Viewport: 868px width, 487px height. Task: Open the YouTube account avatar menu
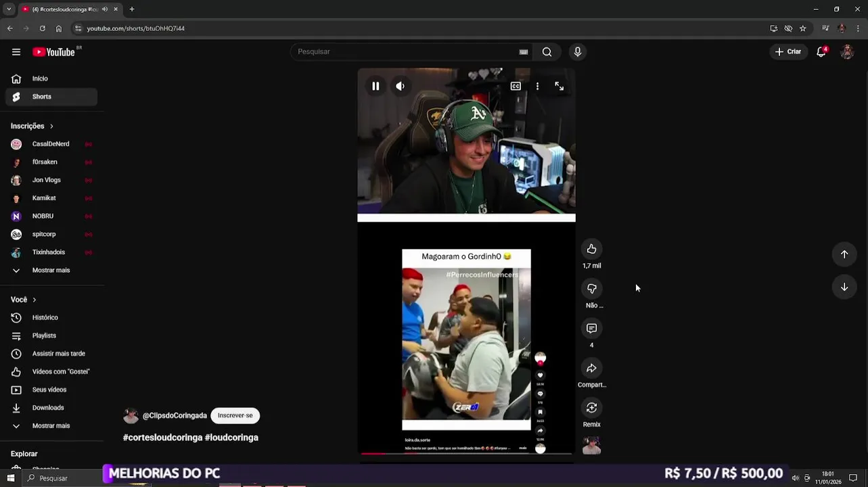pos(847,52)
